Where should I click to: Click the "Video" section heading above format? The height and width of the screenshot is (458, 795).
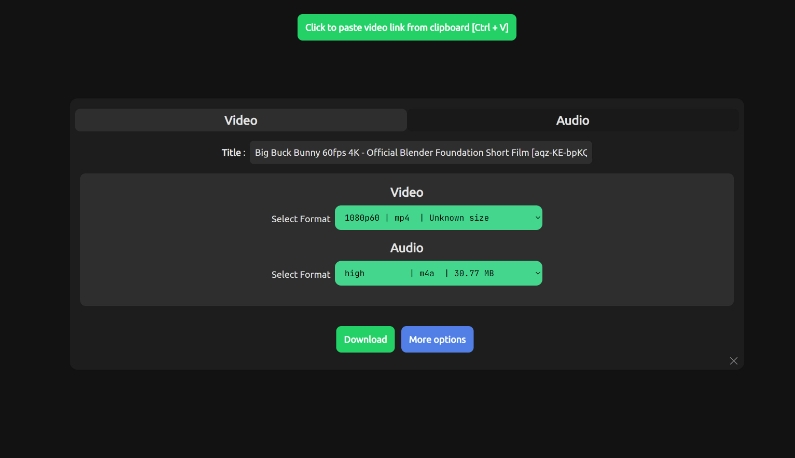point(407,192)
